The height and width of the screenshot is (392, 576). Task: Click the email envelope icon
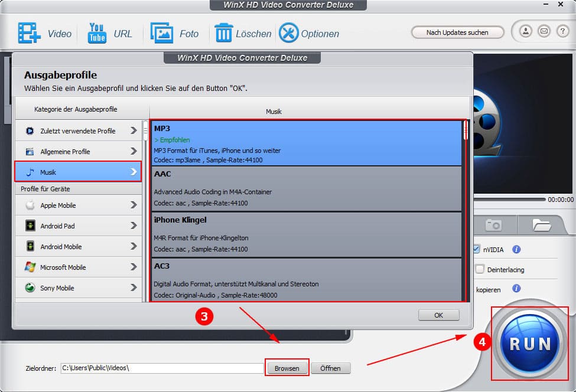[544, 31]
